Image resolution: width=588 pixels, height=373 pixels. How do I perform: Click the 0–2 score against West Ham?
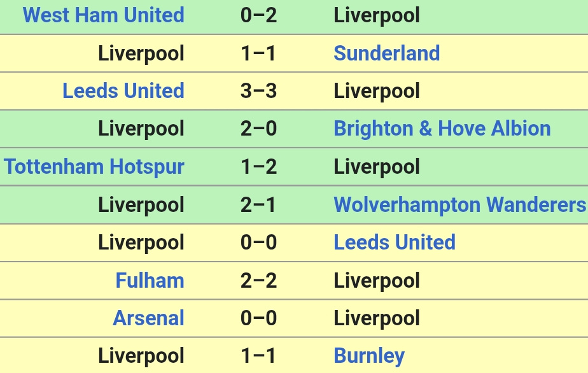259,15
